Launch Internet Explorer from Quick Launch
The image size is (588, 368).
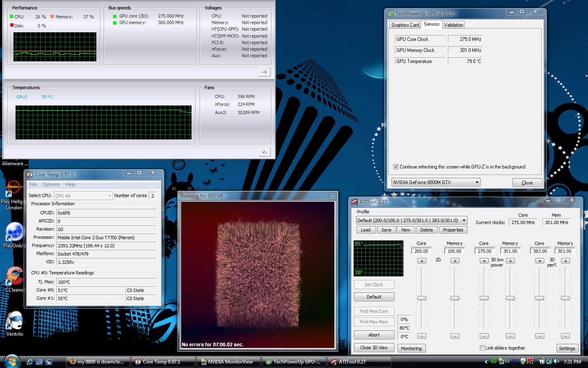pos(29,362)
